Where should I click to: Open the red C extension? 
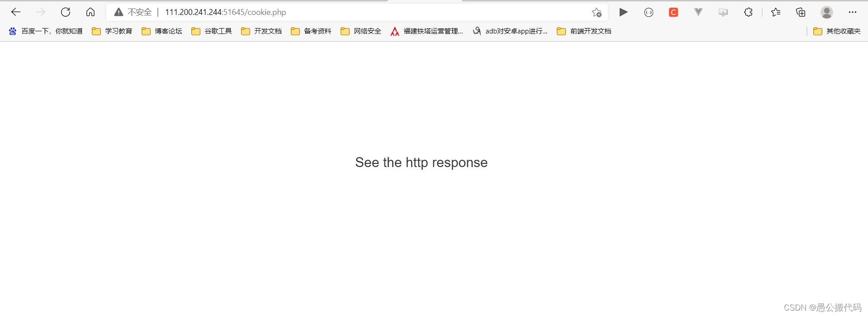click(674, 12)
